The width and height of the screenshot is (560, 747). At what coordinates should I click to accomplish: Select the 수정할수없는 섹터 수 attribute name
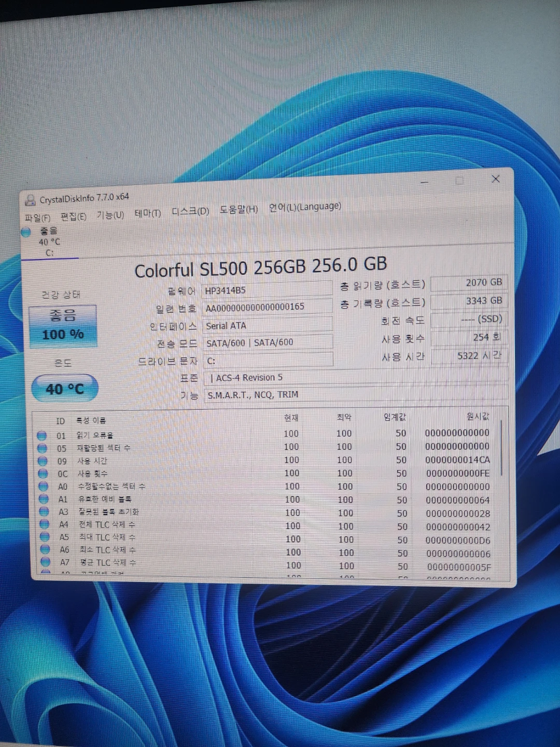[x=111, y=486]
